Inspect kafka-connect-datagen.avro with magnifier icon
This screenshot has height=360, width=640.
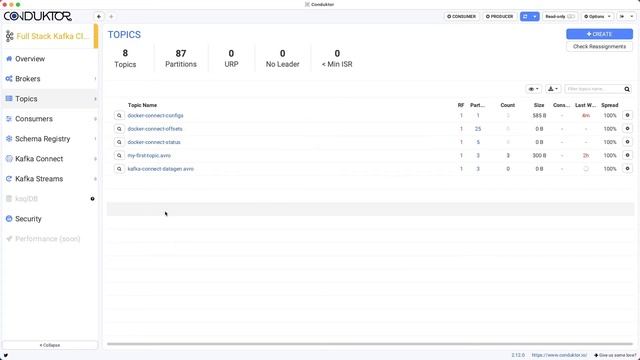pos(119,169)
